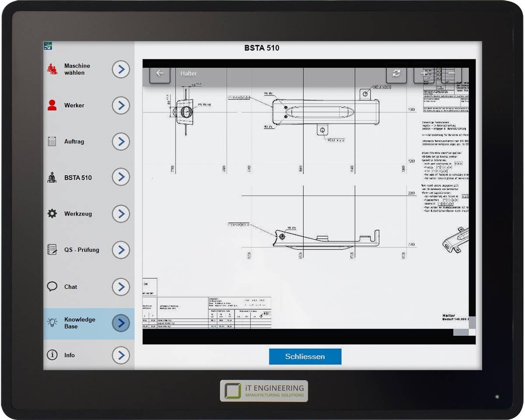Open QS - Prüfung via its chevron
The height and width of the screenshot is (420, 525).
click(x=121, y=250)
